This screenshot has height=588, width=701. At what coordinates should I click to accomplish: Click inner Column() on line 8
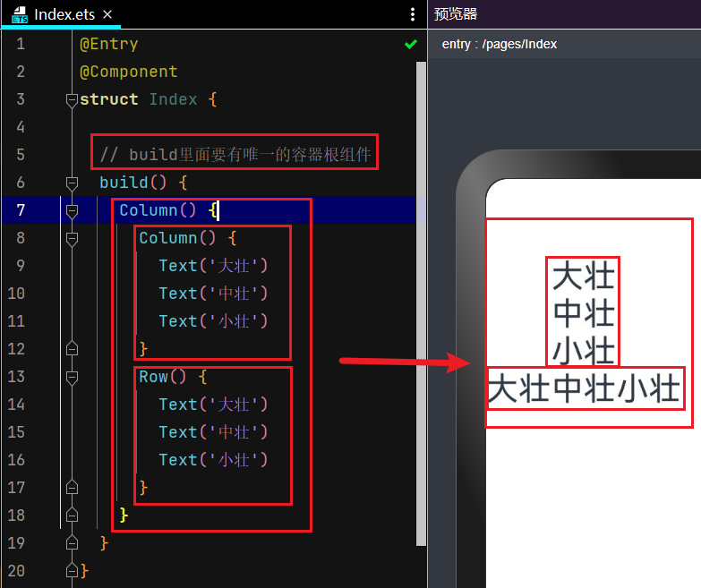pos(177,238)
